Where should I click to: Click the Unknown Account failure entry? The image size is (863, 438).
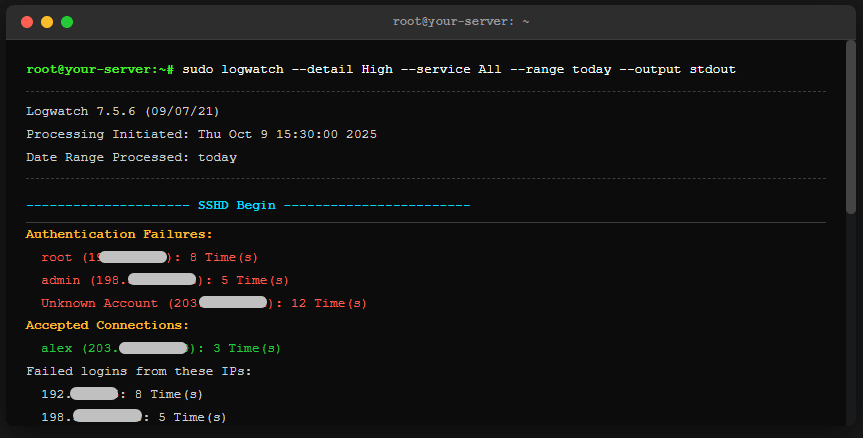point(204,303)
